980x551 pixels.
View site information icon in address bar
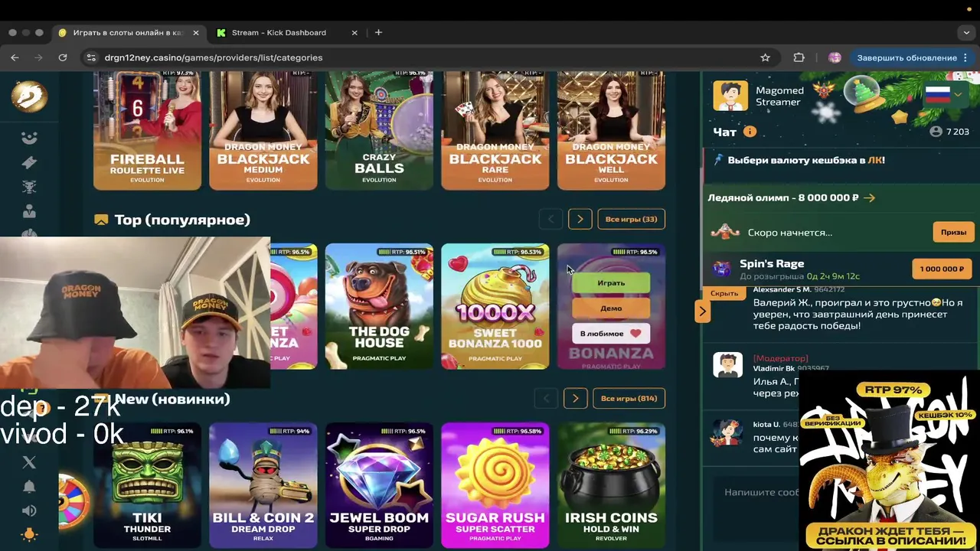(x=91, y=57)
